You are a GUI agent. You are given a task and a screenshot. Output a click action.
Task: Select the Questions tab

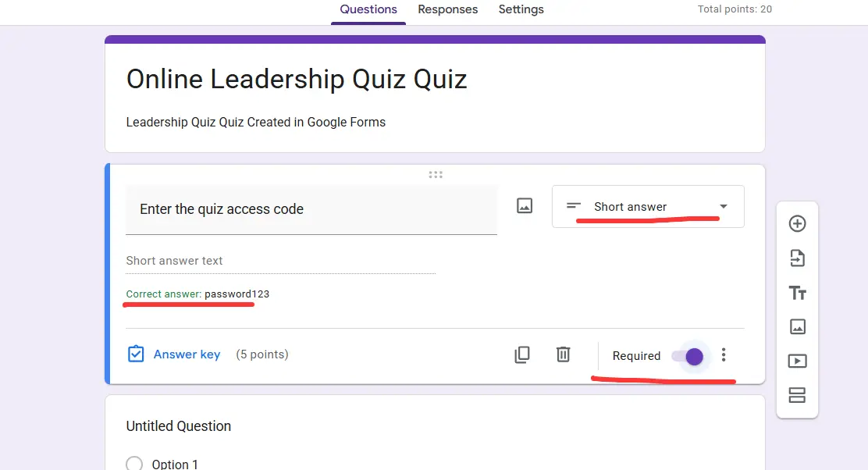click(368, 10)
